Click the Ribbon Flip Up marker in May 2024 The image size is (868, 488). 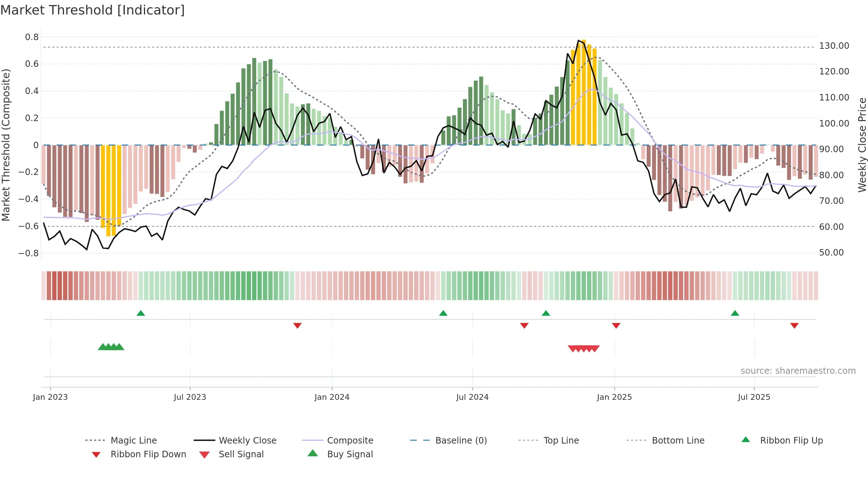pyautogui.click(x=443, y=313)
